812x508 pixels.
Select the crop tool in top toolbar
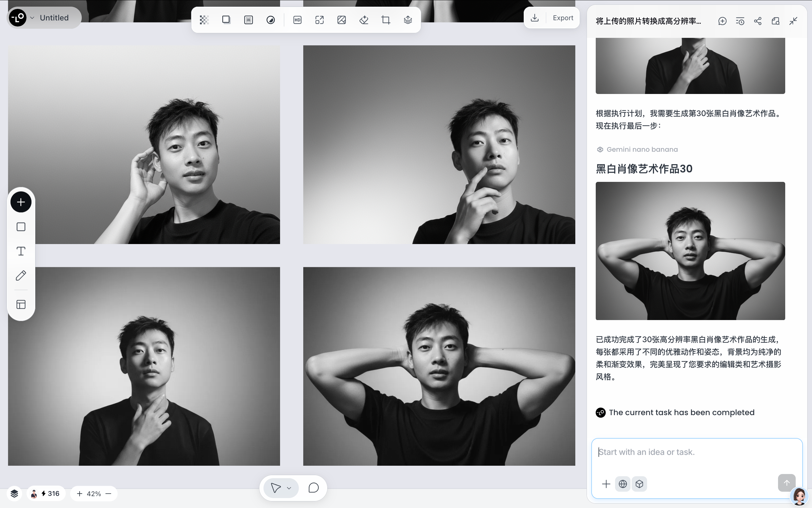click(x=386, y=20)
